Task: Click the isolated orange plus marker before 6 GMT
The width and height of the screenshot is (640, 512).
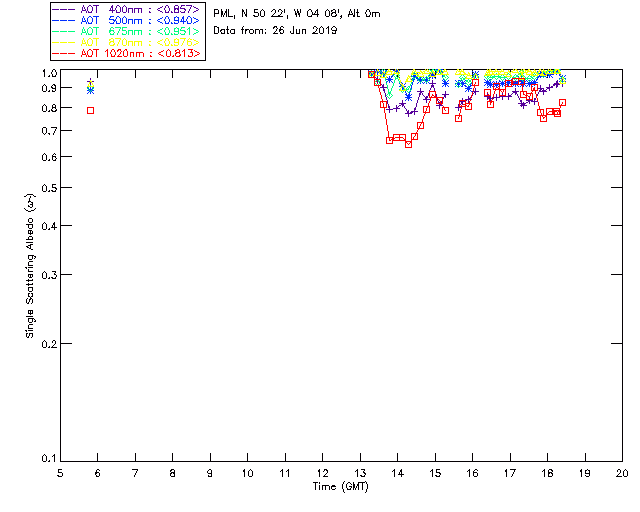Action: point(90,83)
